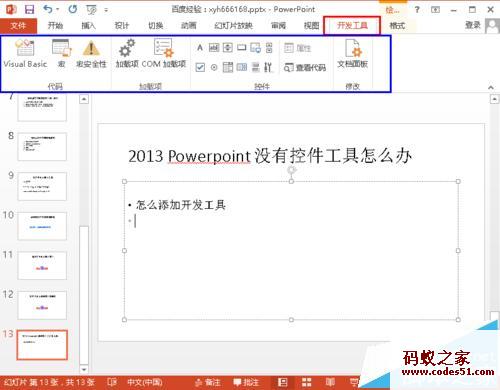Select the List Box control
Image resolution: width=500 pixels, height=390 pixels.
228,67
